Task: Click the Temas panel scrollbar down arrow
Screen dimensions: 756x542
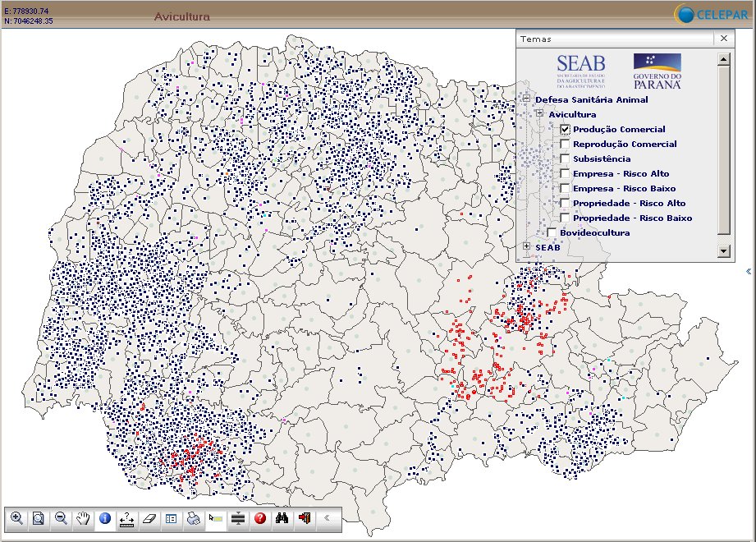Action: [x=723, y=251]
